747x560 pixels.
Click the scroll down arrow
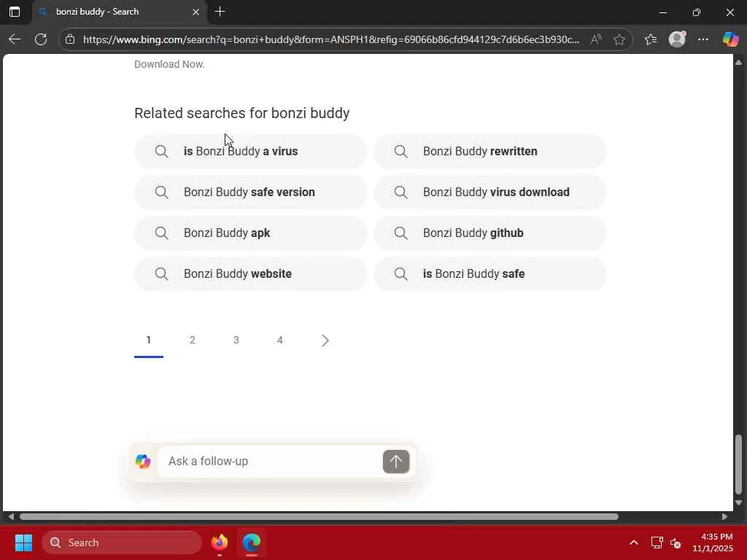(x=738, y=503)
